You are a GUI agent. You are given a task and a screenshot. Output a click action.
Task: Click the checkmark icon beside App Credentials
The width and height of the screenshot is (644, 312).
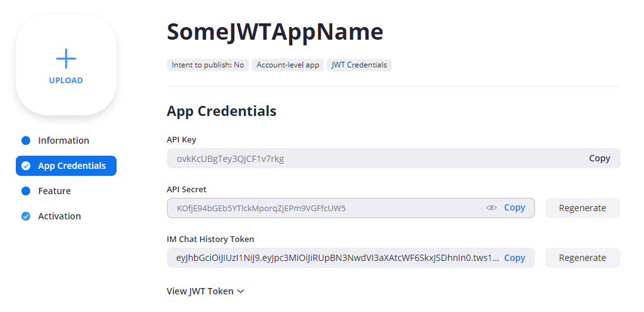[26, 166]
